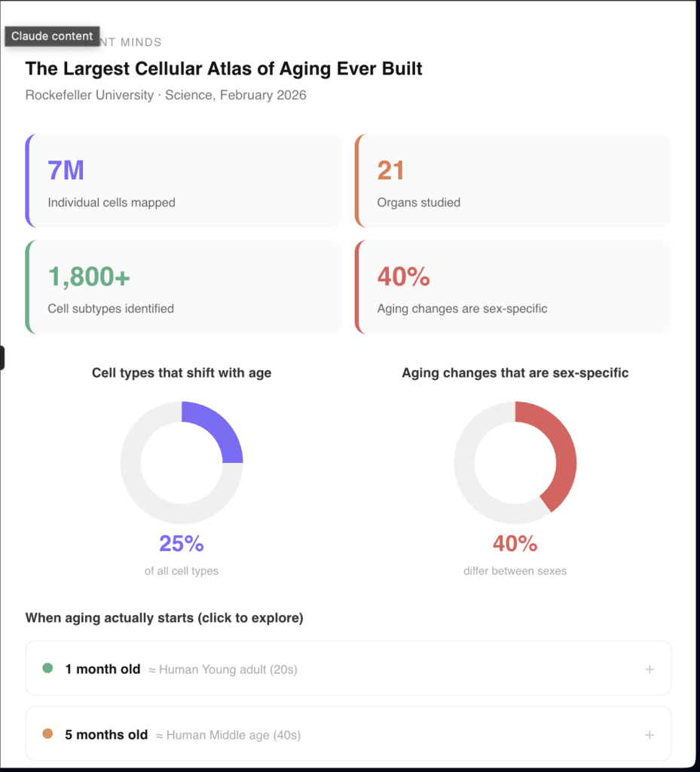Open the article title link
The height and width of the screenshot is (772, 700).
pos(224,69)
